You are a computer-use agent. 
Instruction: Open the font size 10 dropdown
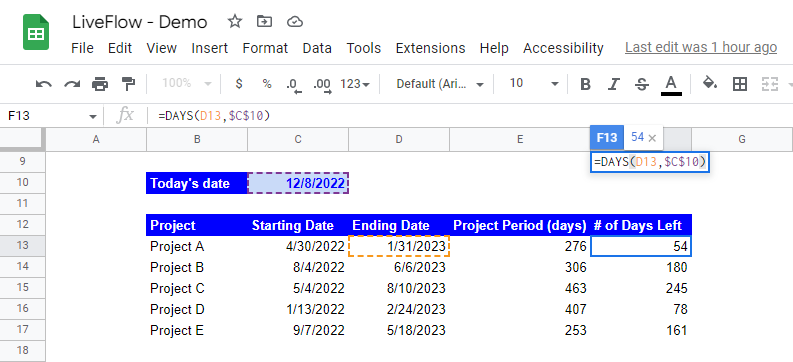point(533,83)
